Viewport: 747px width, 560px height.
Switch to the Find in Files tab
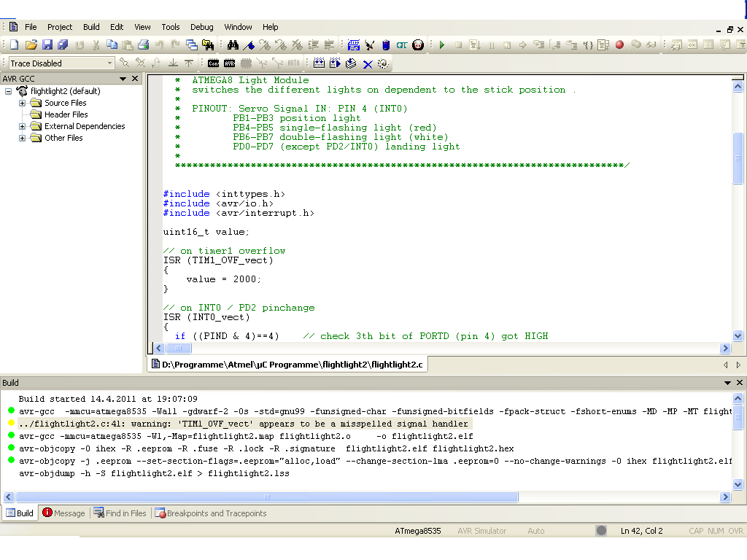(x=120, y=513)
